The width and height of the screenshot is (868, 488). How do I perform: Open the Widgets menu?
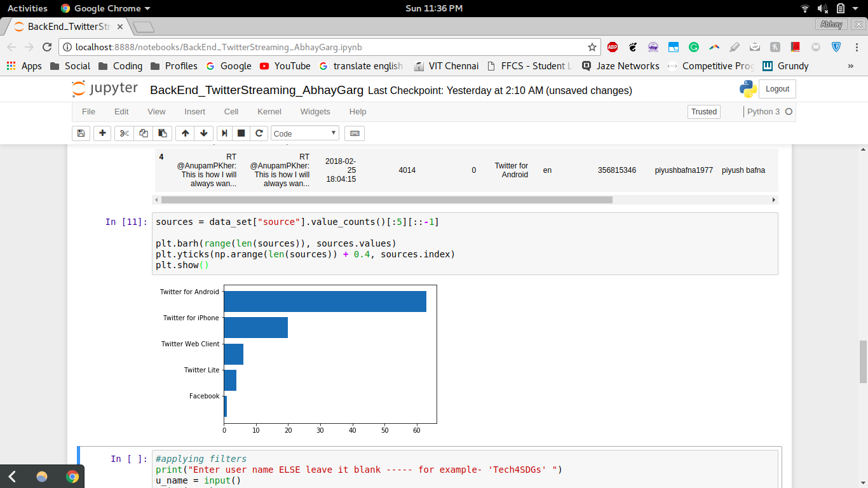click(x=315, y=111)
